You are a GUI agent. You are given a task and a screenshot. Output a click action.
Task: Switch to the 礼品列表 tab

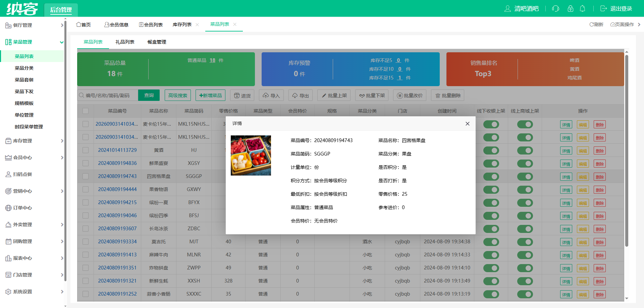(x=125, y=42)
